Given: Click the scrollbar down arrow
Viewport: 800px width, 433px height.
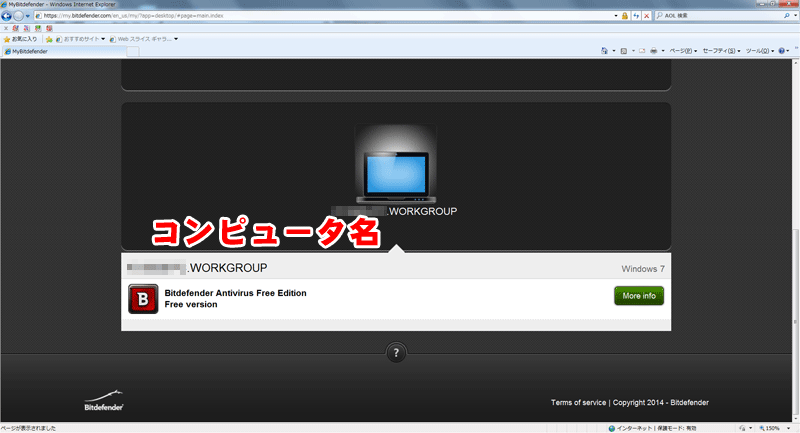Looking at the screenshot, I should point(795,419).
